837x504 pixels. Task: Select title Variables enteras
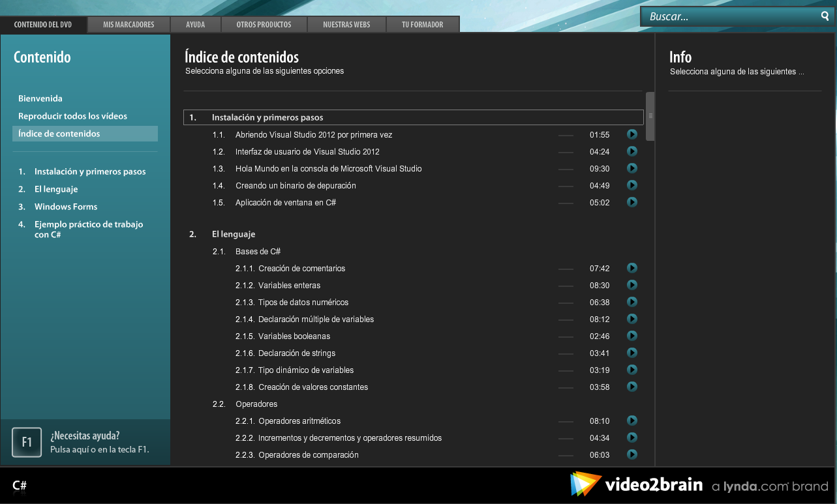click(289, 286)
